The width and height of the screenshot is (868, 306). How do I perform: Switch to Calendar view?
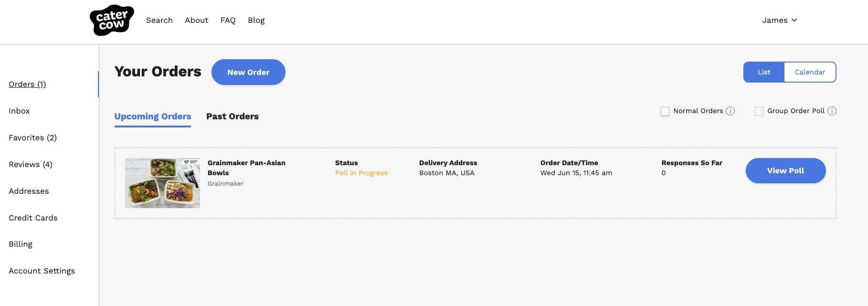click(x=809, y=72)
